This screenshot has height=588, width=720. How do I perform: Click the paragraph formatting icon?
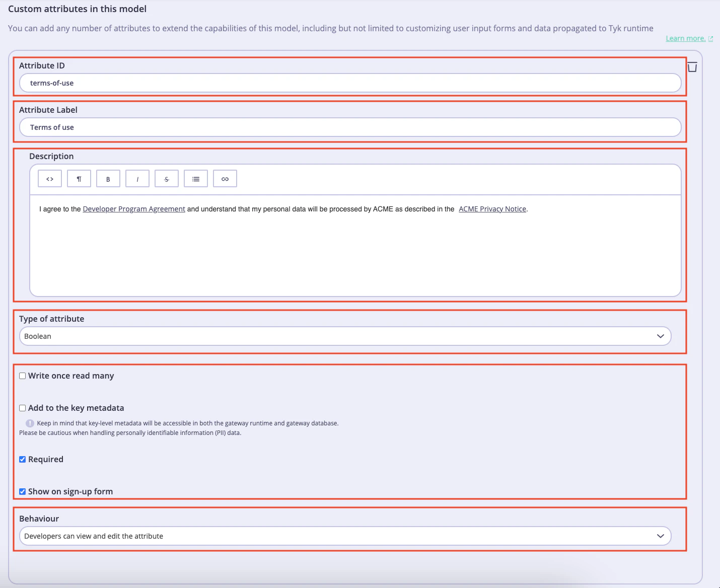(79, 178)
